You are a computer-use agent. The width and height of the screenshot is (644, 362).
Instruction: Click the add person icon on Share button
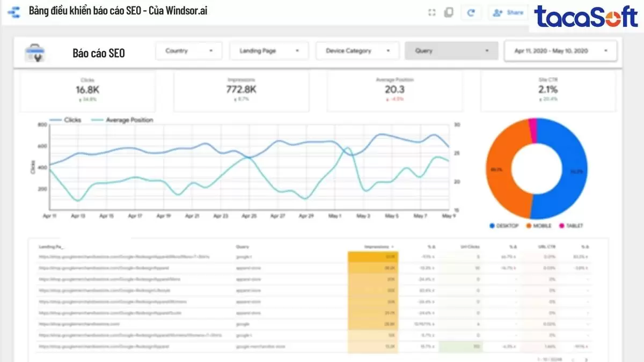497,12
